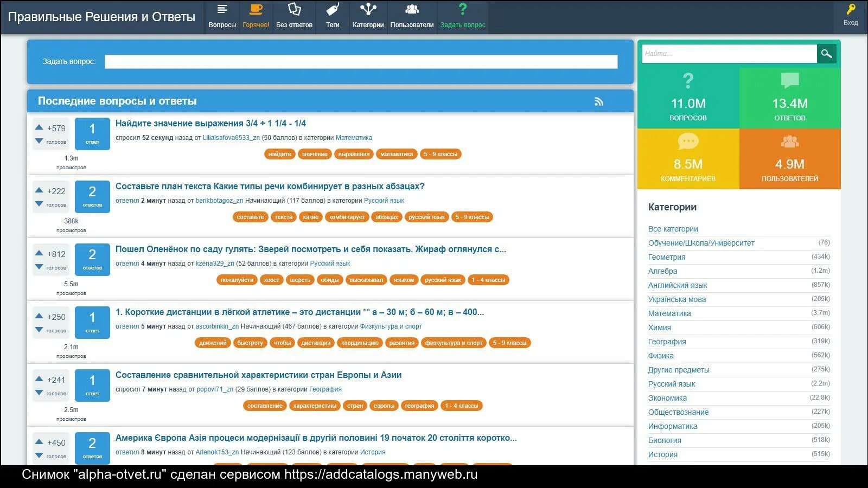Image resolution: width=868 pixels, height=488 pixels.
Task: Upvote the question with +450 votes
Action: pos(39,442)
